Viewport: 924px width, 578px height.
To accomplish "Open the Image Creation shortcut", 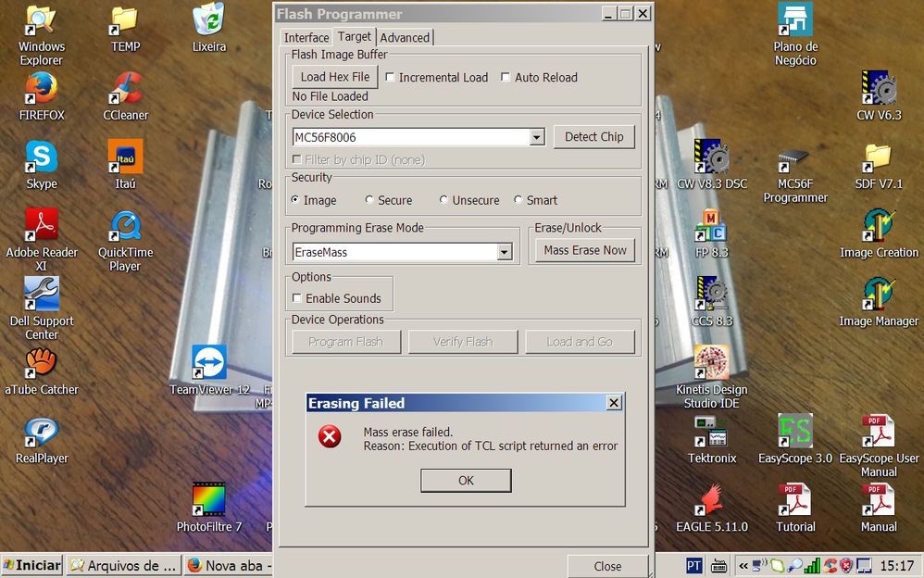I will [x=879, y=233].
